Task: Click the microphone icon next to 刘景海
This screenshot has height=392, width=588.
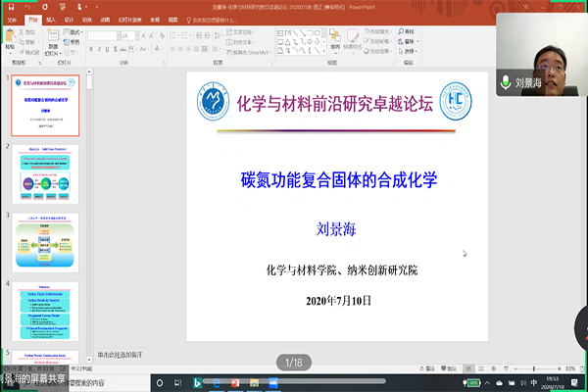Action: point(506,83)
